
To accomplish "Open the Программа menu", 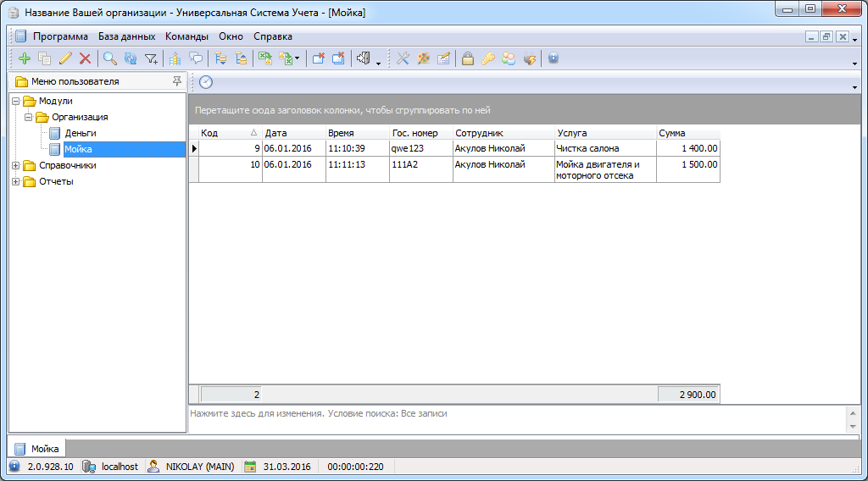I will (60, 36).
